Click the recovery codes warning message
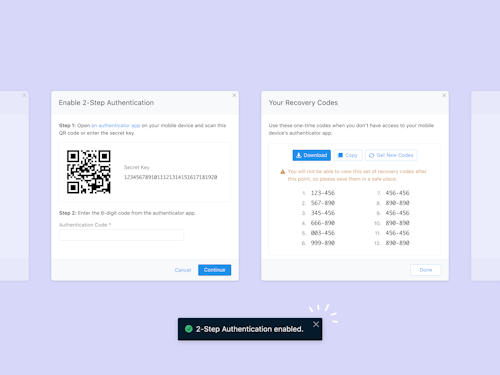500x375 pixels. click(x=357, y=175)
